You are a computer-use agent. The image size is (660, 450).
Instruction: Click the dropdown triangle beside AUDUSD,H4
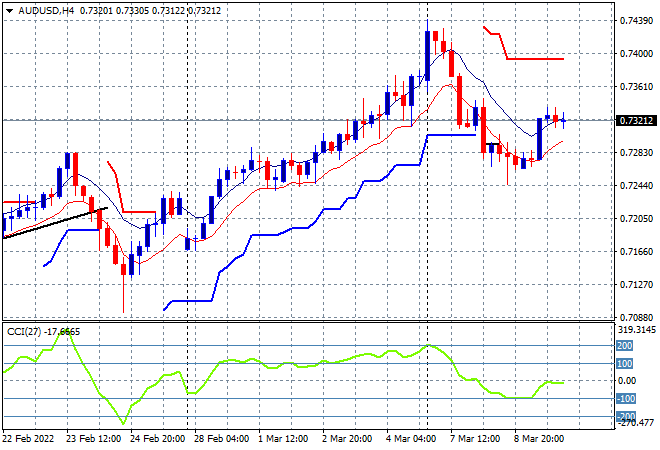[x=9, y=9]
